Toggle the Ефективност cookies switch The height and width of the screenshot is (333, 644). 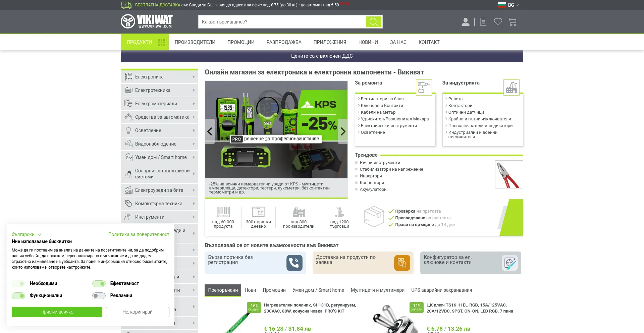pyautogui.click(x=99, y=284)
